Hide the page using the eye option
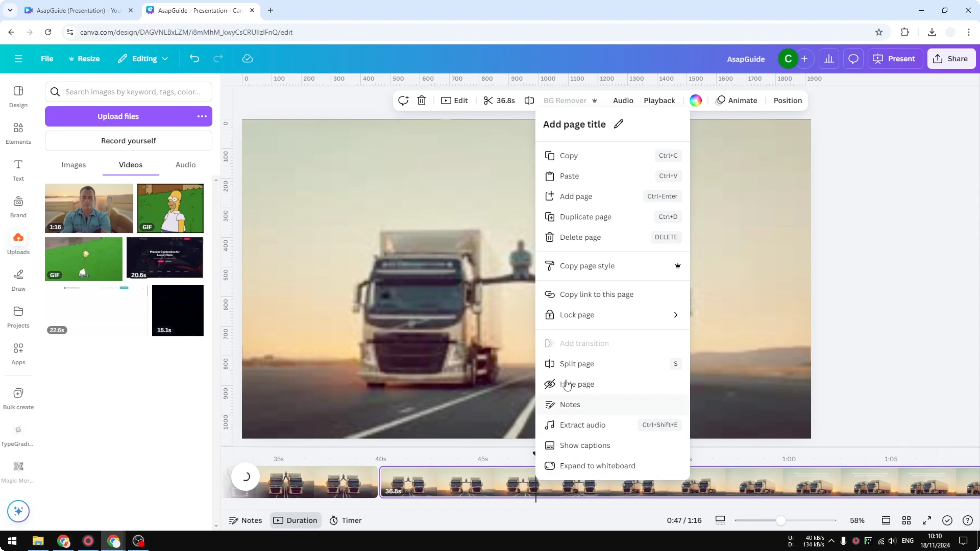This screenshot has width=980, height=551. (578, 384)
